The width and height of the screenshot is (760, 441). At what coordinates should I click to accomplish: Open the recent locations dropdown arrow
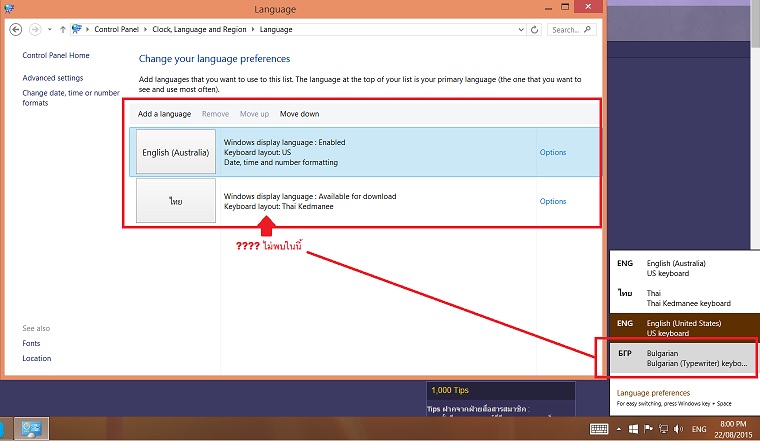tap(49, 30)
